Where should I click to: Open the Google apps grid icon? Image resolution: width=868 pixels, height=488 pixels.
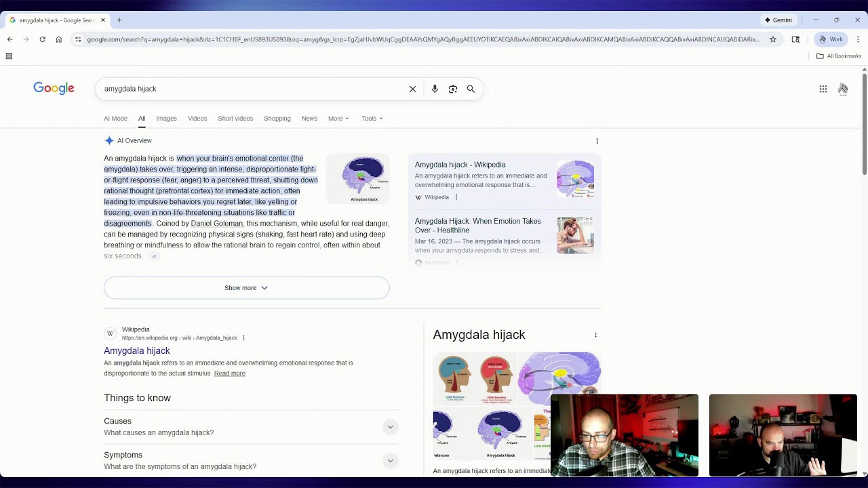click(x=823, y=89)
